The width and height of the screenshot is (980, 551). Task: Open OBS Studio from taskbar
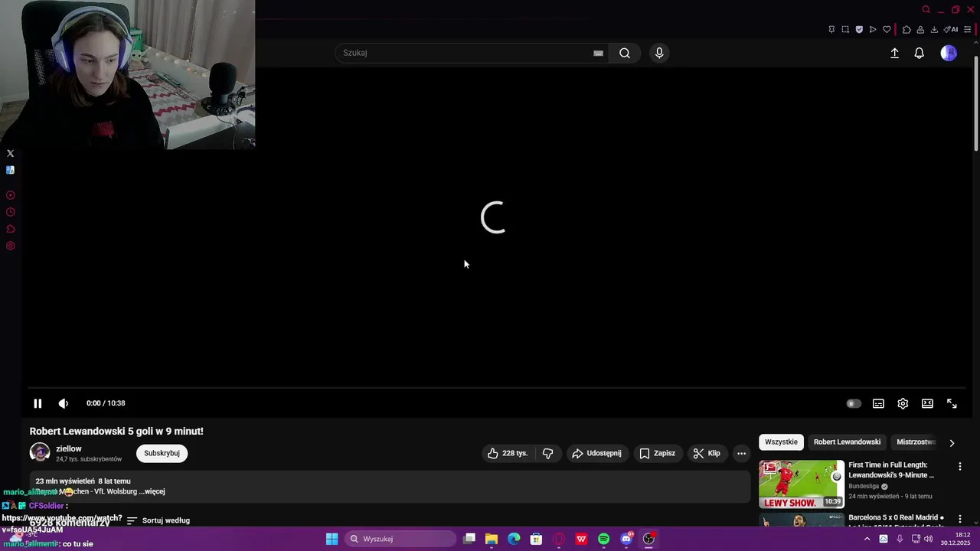point(648,539)
